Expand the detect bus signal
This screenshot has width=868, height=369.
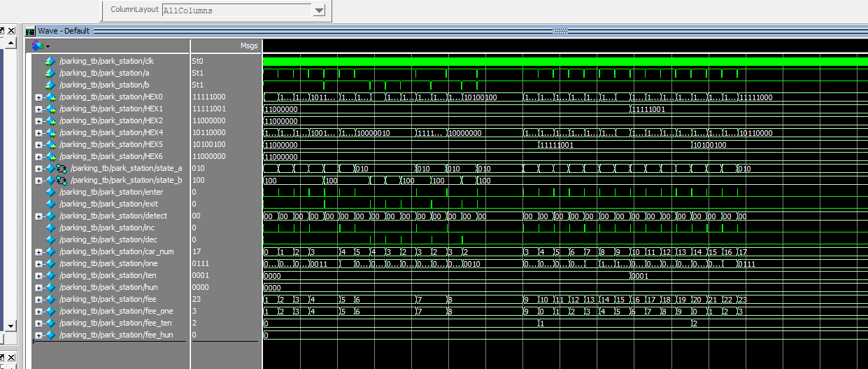coord(39,216)
